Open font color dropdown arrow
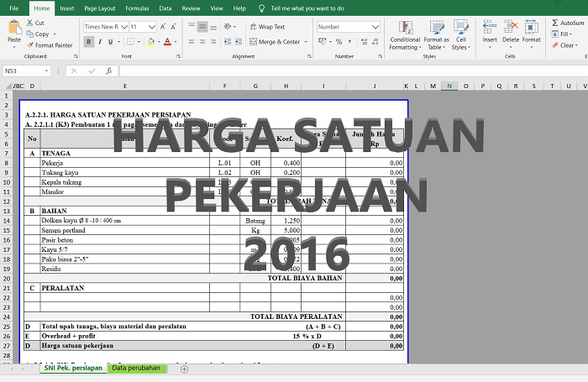 point(176,42)
